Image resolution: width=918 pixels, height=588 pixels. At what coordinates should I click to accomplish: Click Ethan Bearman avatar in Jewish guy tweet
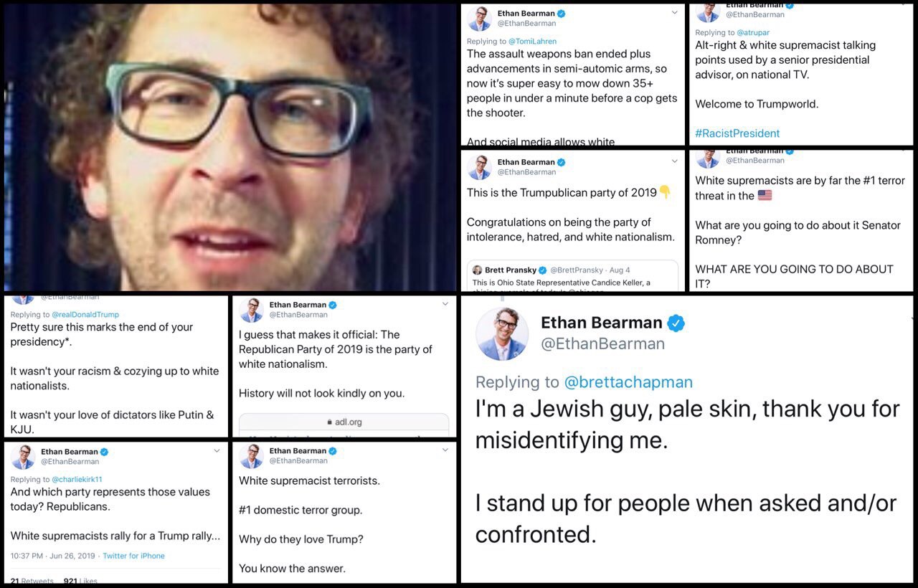pyautogui.click(x=502, y=333)
